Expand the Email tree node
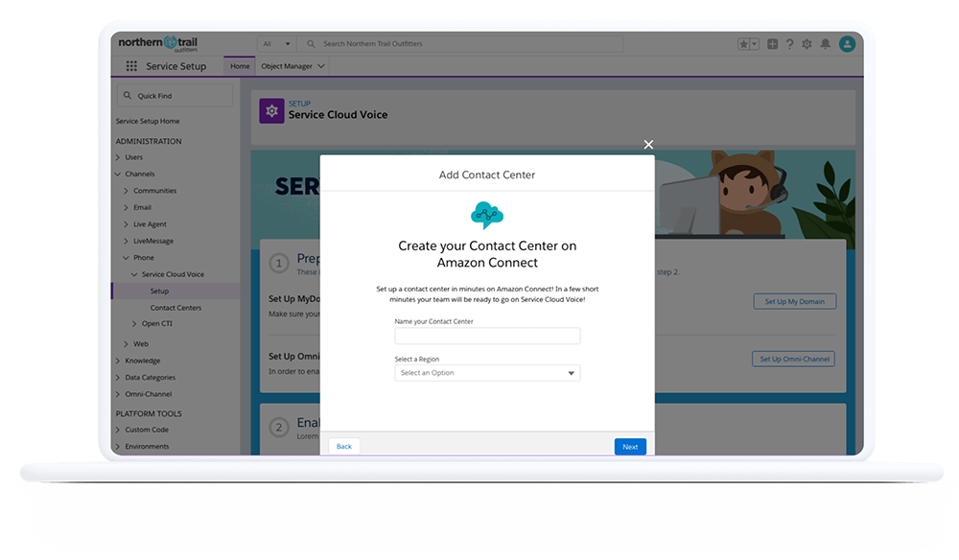 (x=127, y=207)
